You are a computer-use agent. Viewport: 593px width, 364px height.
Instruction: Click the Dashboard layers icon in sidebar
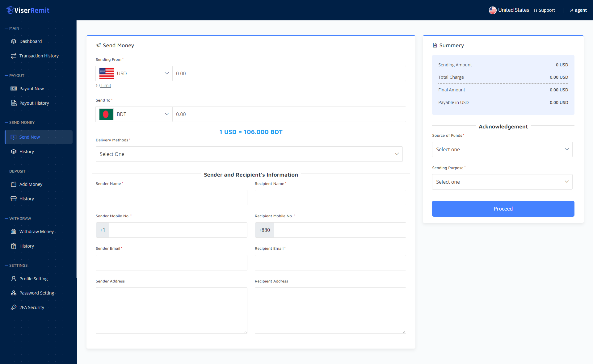tap(14, 41)
